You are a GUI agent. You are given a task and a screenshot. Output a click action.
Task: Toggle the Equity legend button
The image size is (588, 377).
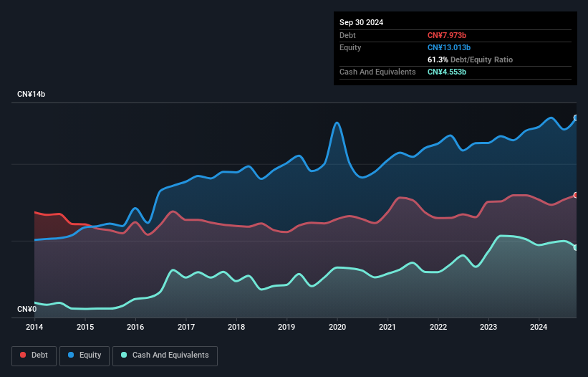[x=85, y=355]
